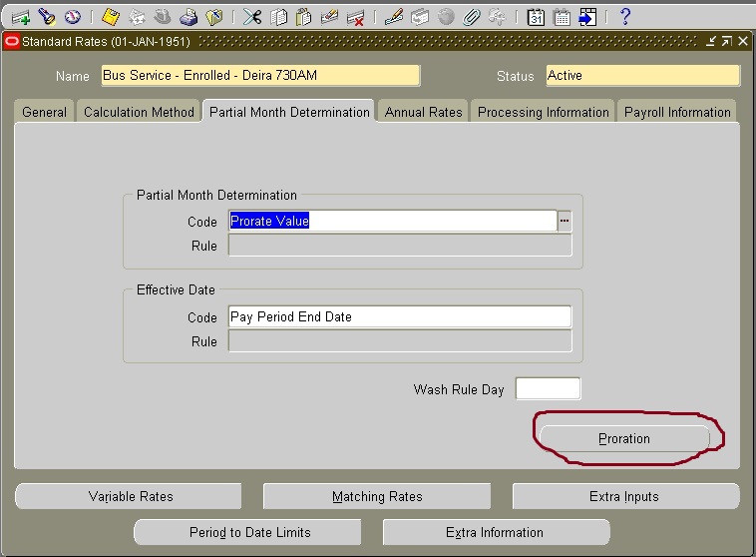
Task: Click the Proration button
Action: [x=624, y=439]
